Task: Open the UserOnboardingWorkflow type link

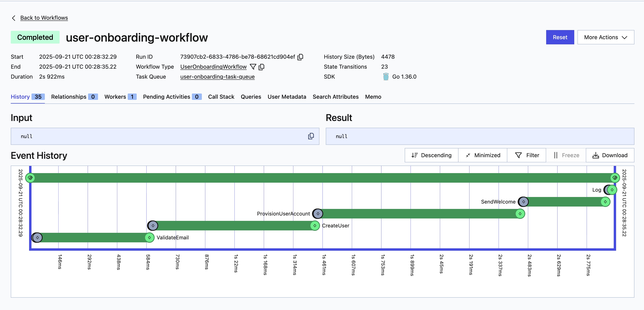Action: [213, 67]
